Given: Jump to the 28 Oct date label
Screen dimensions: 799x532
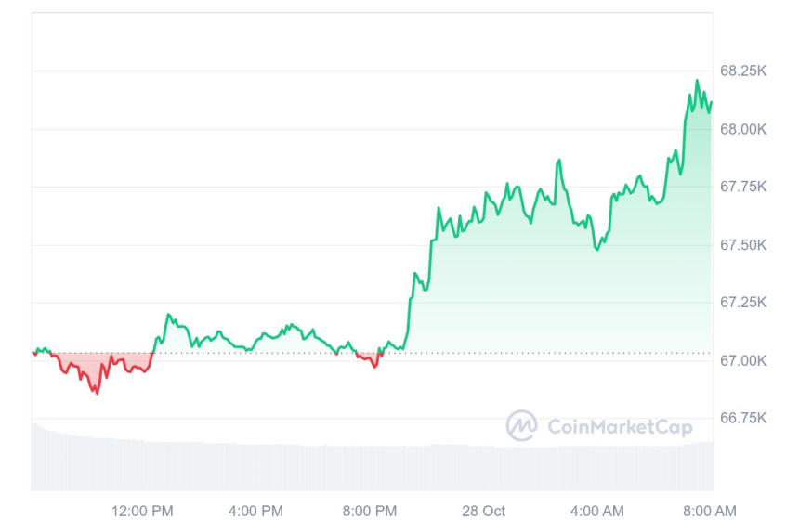Looking at the screenshot, I should (483, 511).
